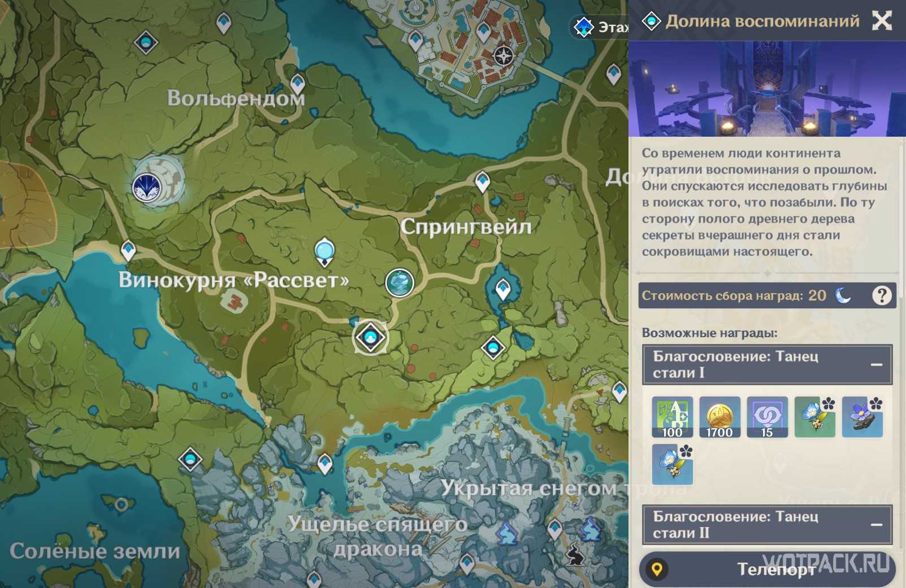Click the Andrius wolf boss icon
Screen dimensions: 906x588
146,188
